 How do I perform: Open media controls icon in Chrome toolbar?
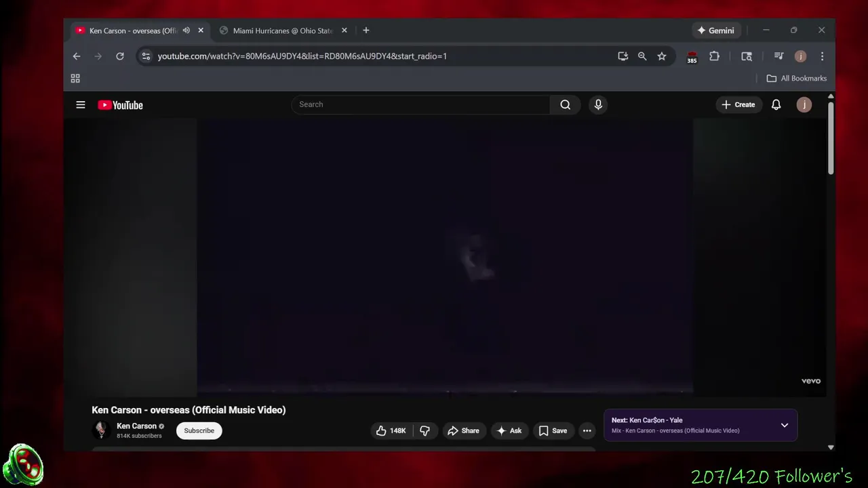coord(778,56)
